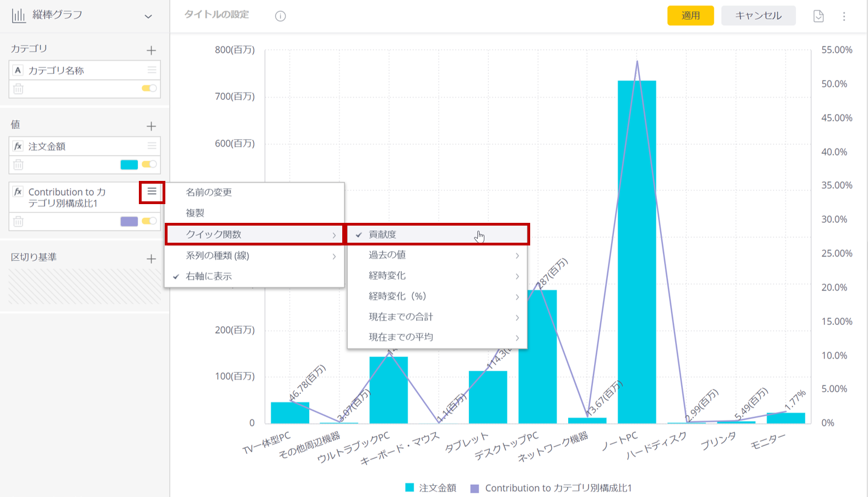Toggle the 注文金額 value on/off
This screenshot has height=497, width=868.
click(149, 164)
